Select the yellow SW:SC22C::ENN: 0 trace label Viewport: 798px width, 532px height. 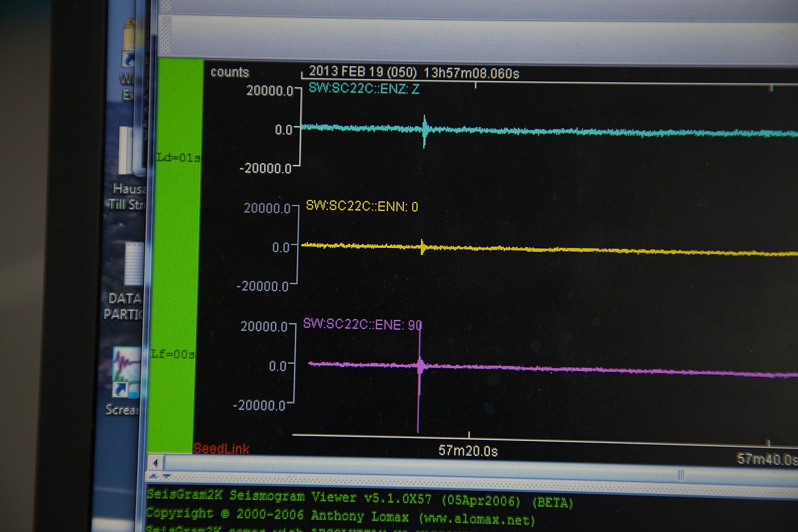(x=362, y=206)
